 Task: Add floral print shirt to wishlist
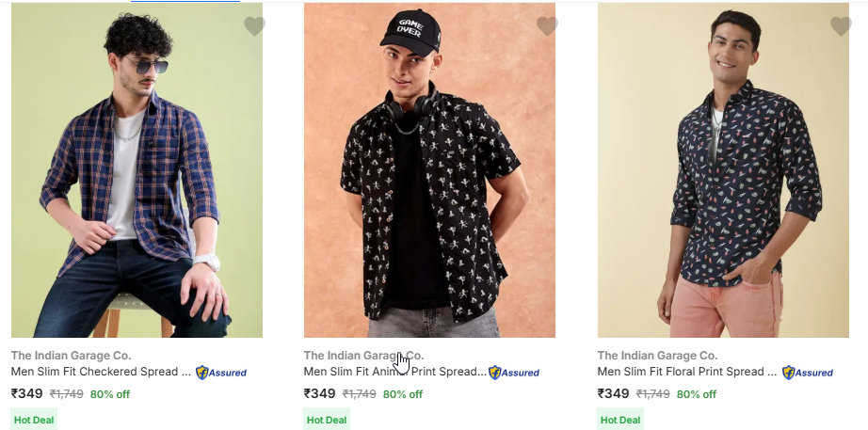click(841, 26)
